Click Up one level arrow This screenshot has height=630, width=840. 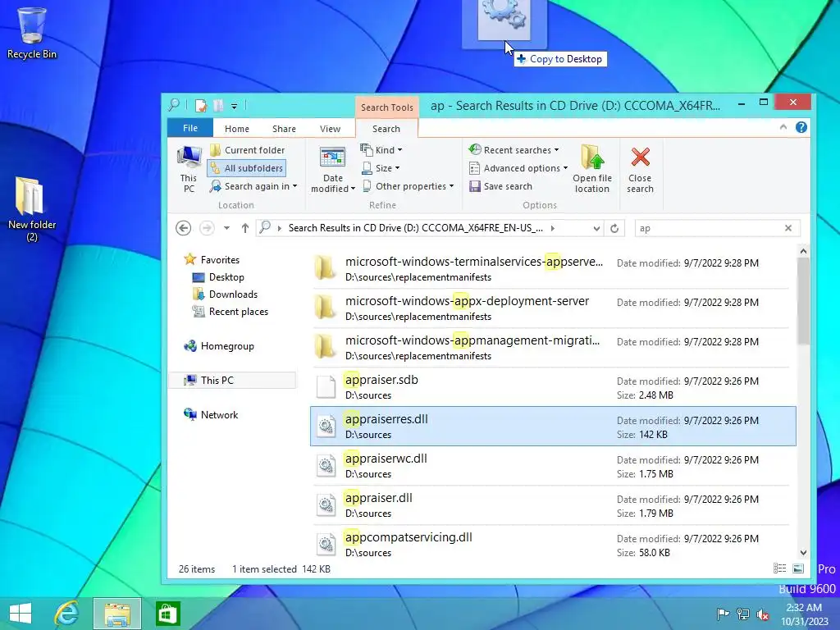pos(244,228)
